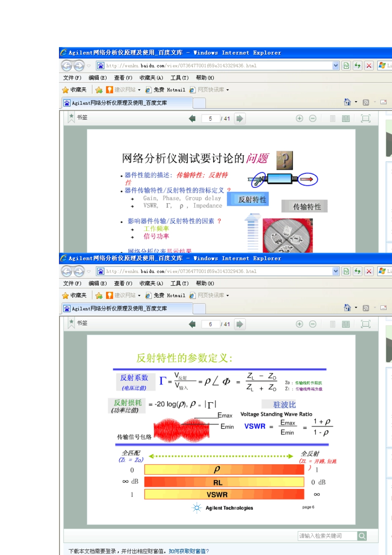The width and height of the screenshot is (392, 555).
Task: Open the 如何获取财富值? link
Action: (x=189, y=551)
